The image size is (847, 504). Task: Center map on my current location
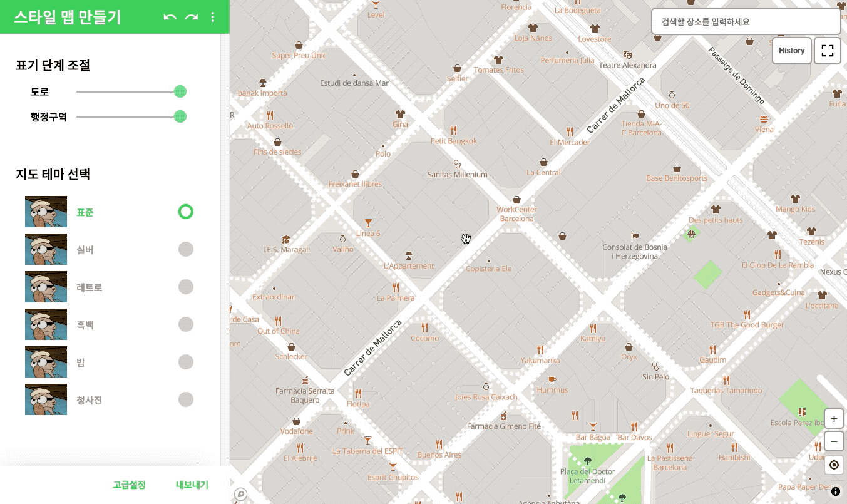click(834, 465)
